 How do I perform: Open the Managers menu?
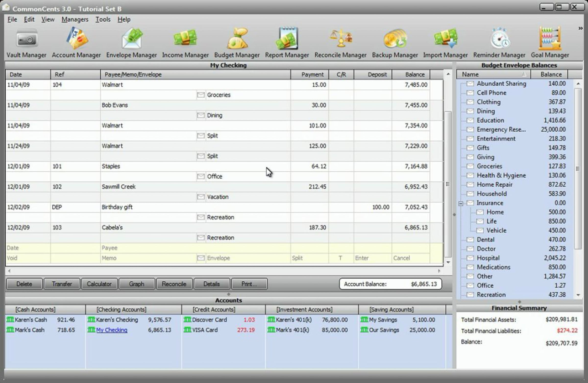tap(75, 20)
